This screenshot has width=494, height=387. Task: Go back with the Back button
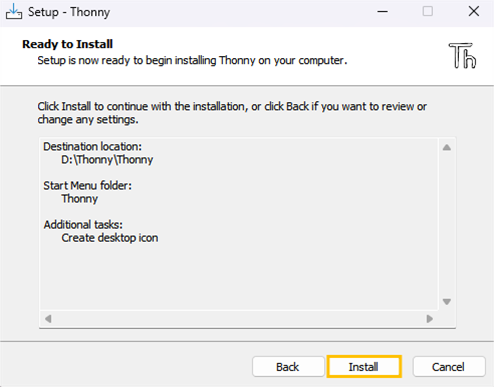pyautogui.click(x=288, y=367)
